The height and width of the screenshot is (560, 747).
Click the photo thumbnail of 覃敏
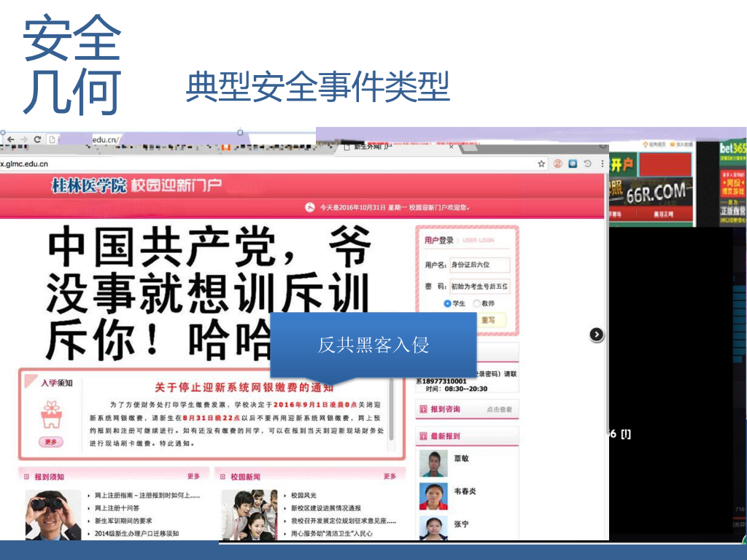pos(433,463)
